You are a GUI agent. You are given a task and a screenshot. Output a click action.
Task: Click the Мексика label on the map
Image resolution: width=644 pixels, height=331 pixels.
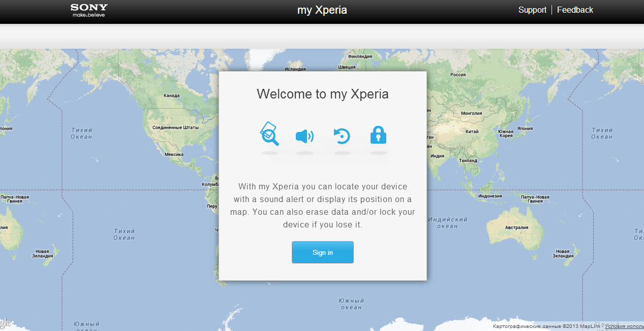point(174,154)
